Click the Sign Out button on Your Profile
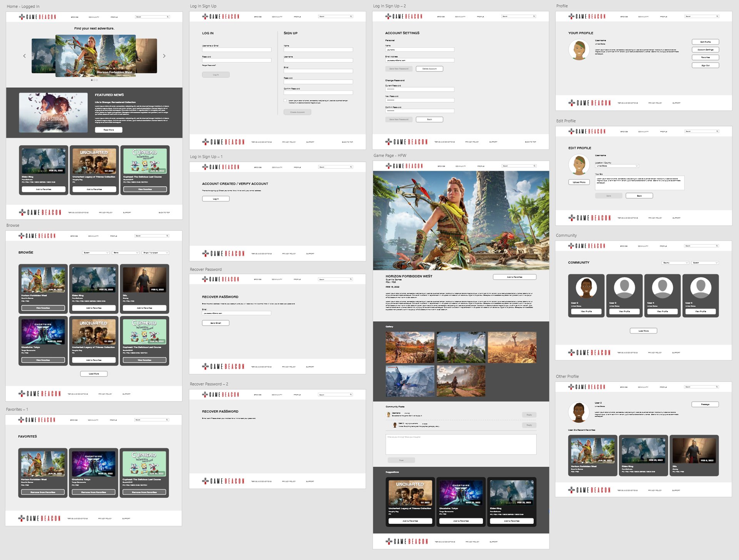739x560 pixels. point(706,65)
